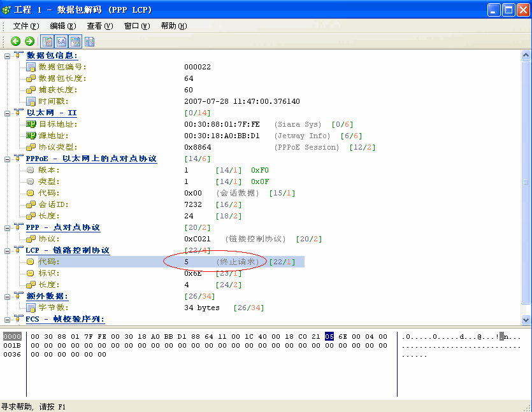The image size is (532, 412).
Task: Click the green forward navigation arrow
Action: pyautogui.click(x=28, y=41)
